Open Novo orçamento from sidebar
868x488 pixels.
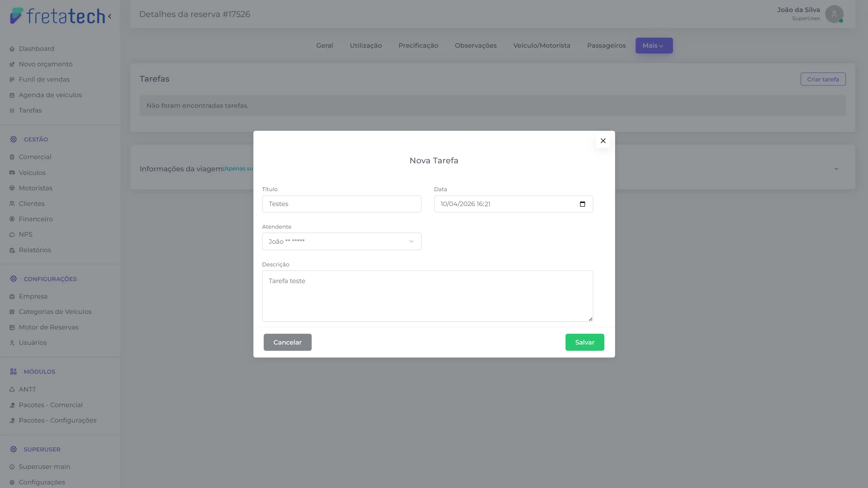(x=46, y=64)
